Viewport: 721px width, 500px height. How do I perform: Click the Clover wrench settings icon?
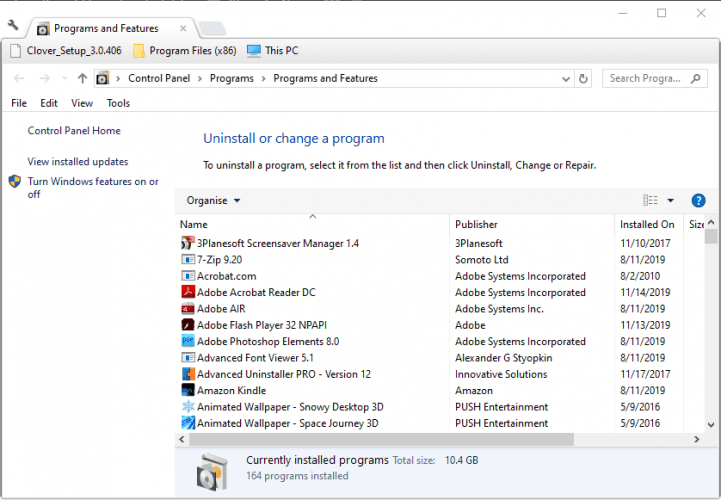(13, 24)
